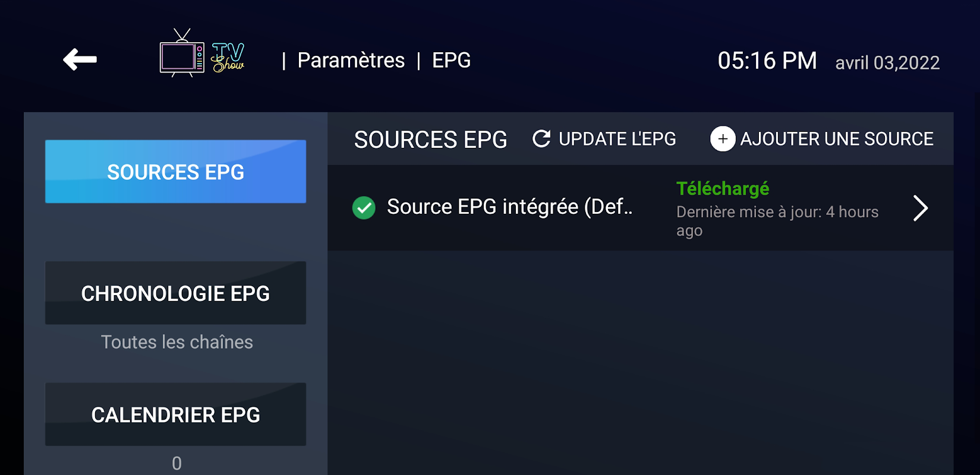
Task: Click the green checkmark on the EPG source
Action: [x=364, y=208]
